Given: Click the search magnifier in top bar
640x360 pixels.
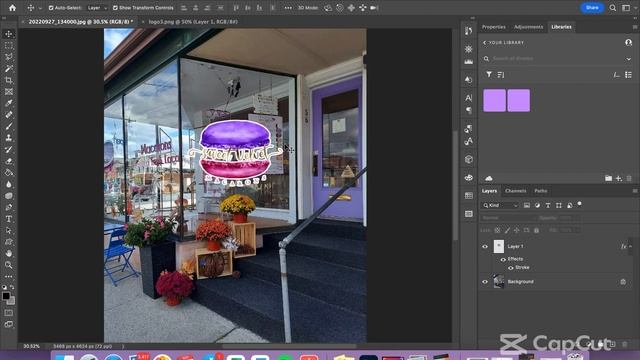Looking at the screenshot, I should click(613, 8).
